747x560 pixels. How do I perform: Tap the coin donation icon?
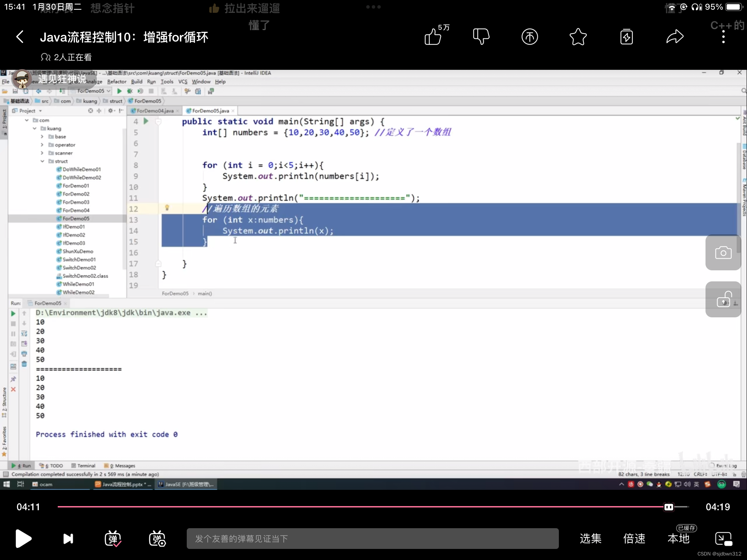(x=529, y=37)
